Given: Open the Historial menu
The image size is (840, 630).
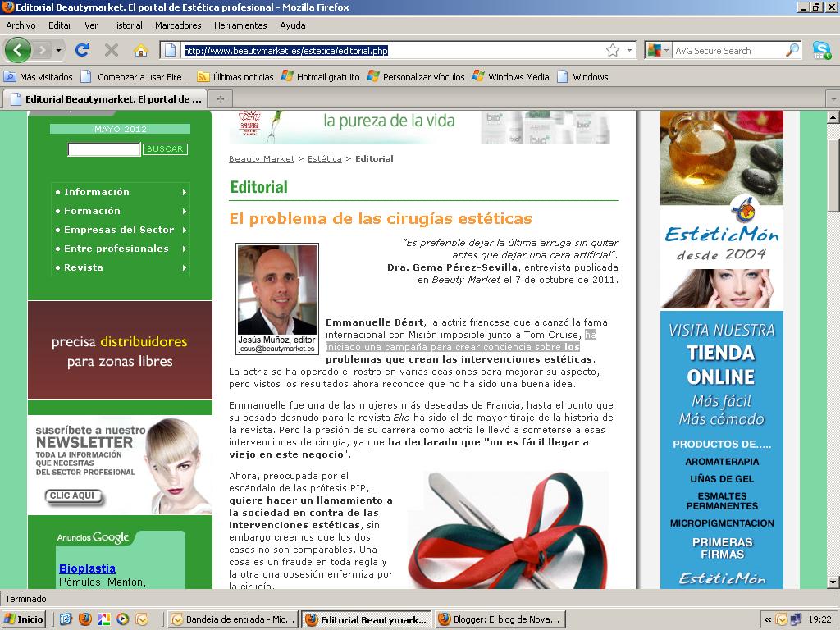Looking at the screenshot, I should point(126,25).
